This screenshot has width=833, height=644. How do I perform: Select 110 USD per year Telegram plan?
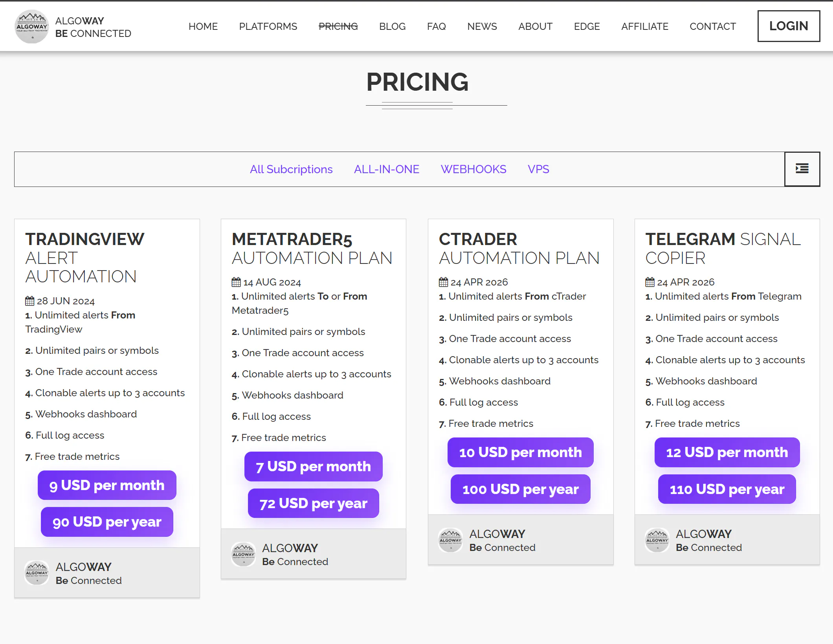pos(727,489)
